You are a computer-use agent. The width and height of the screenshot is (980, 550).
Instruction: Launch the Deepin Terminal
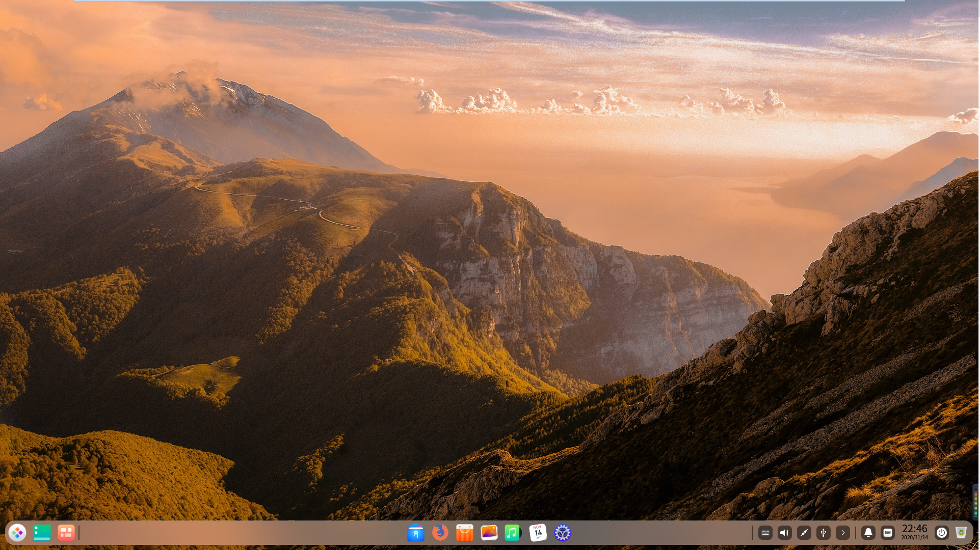click(41, 533)
